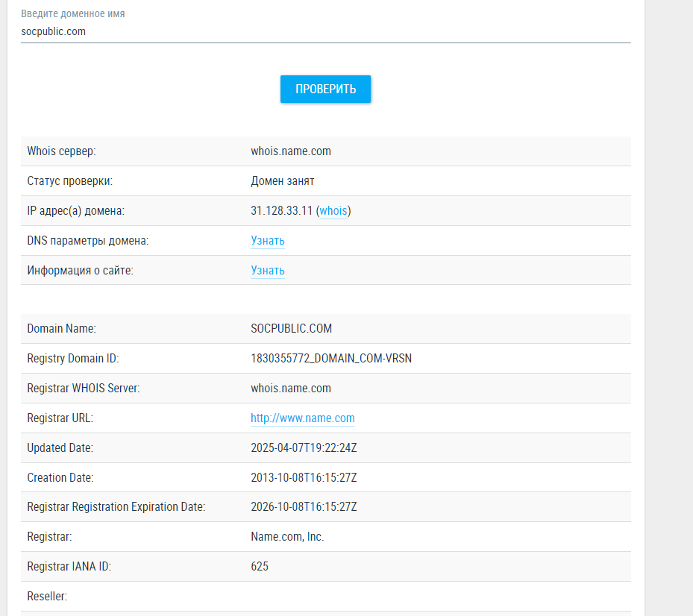Click the Registrar IANA ID value 625
The image size is (693, 616).
(260, 567)
